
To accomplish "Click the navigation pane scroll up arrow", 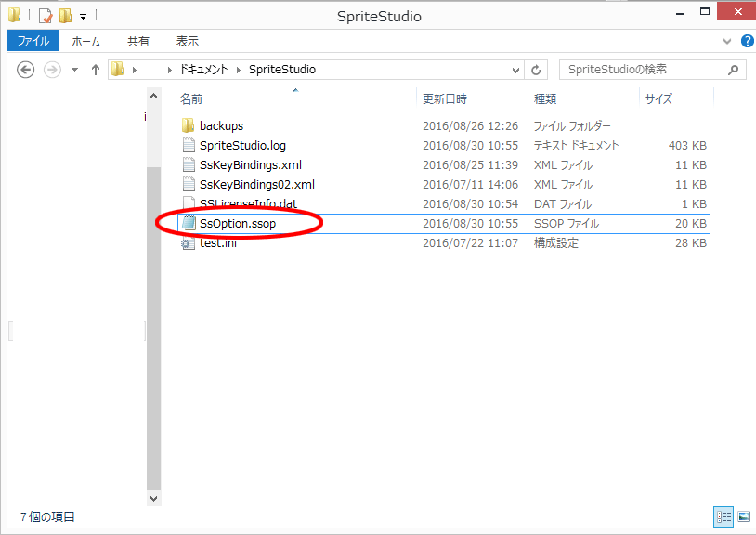I will click(x=154, y=96).
